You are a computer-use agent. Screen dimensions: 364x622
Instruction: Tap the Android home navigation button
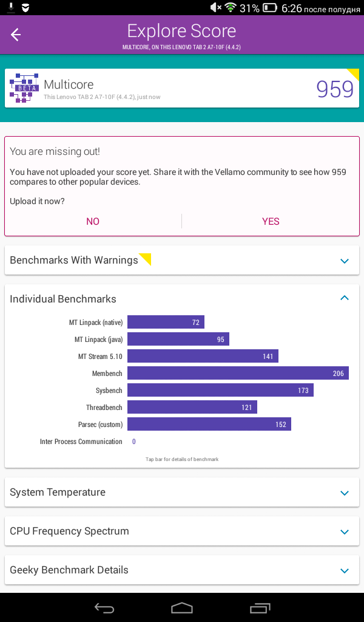(x=182, y=607)
